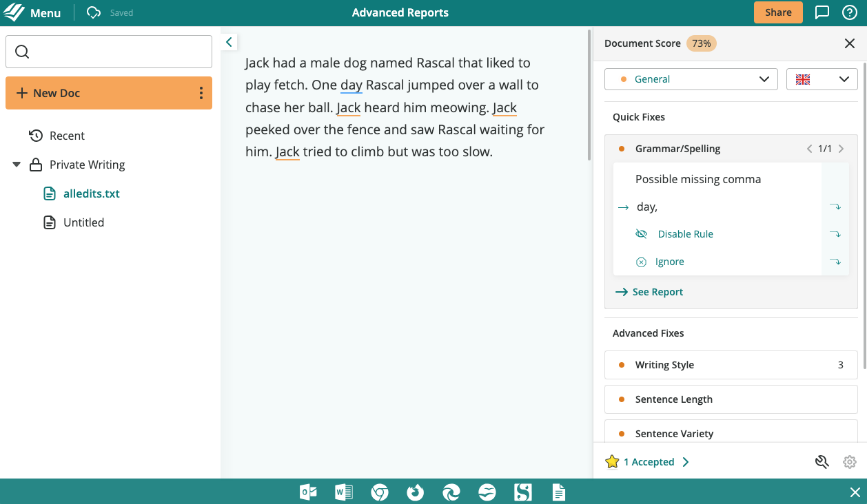Open the OpenOffice integration icon
Screen dimensions: 867x504
pos(487,492)
